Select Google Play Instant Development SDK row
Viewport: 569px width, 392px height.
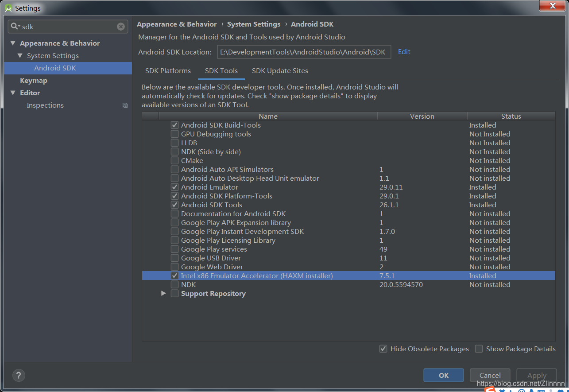348,232
